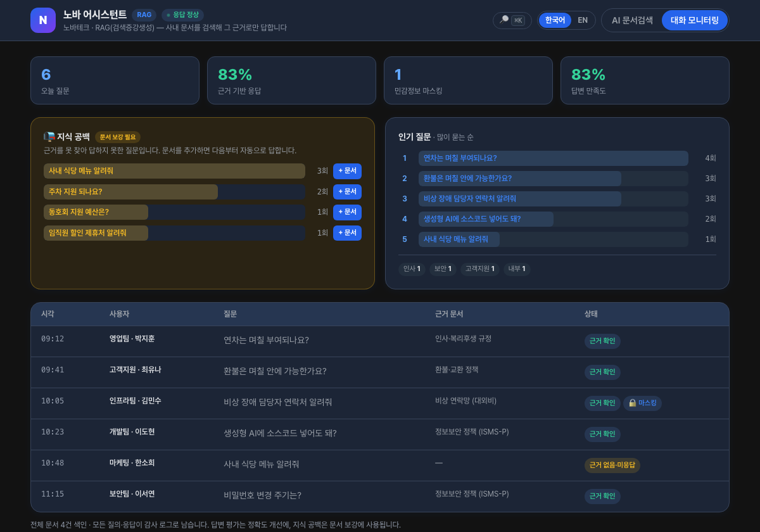Switch language to EN

pos(583,20)
